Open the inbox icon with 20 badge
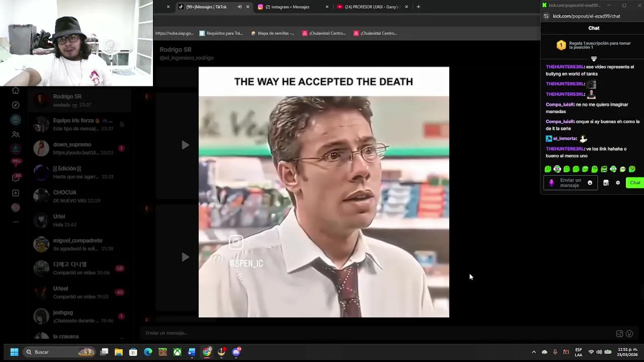 pos(16,178)
